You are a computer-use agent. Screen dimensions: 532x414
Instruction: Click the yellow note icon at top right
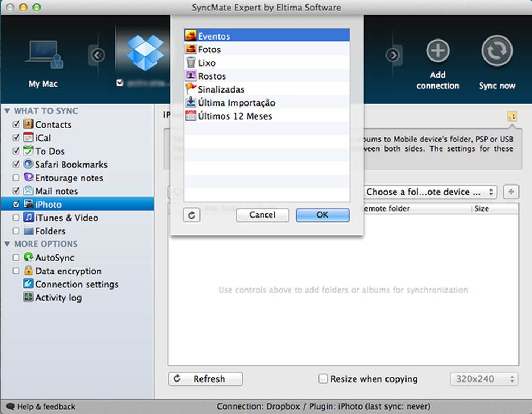512,116
